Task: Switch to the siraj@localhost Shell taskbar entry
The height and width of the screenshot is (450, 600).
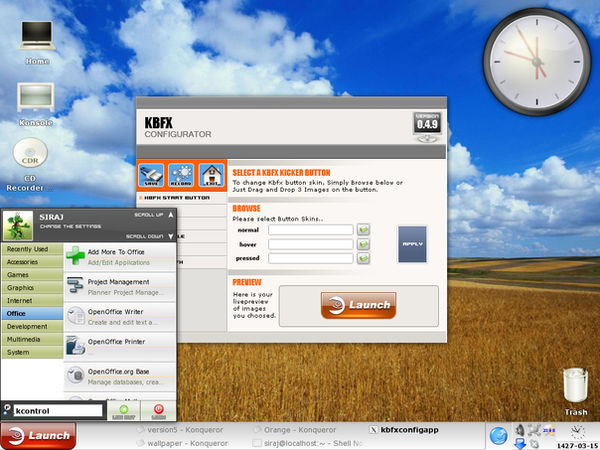Action: [307, 443]
